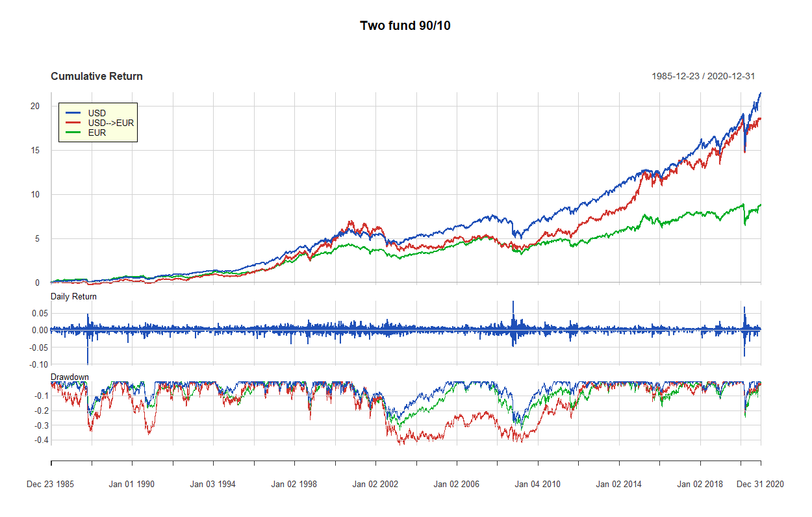Click the green EUR legend color line
The width and height of the screenshot is (812, 517).
tap(71, 132)
